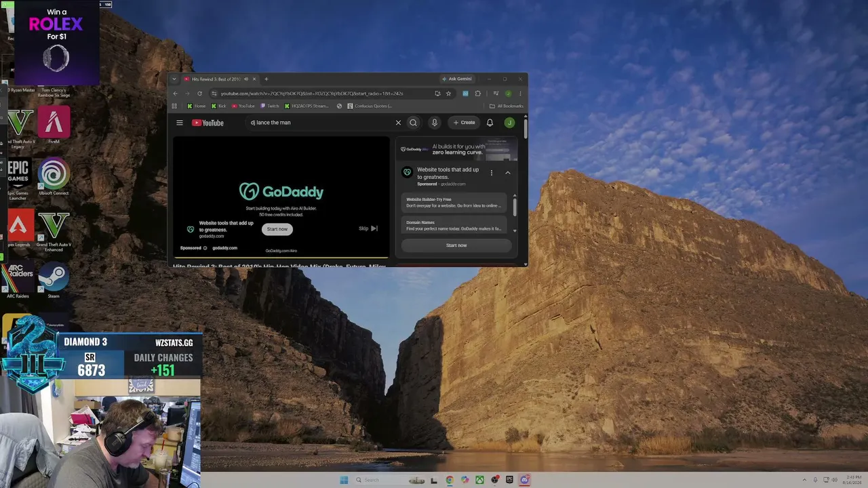868x488 pixels.
Task: Open Tom Clancy's Rainbow Six Siege shortcut
Action: coord(54,92)
